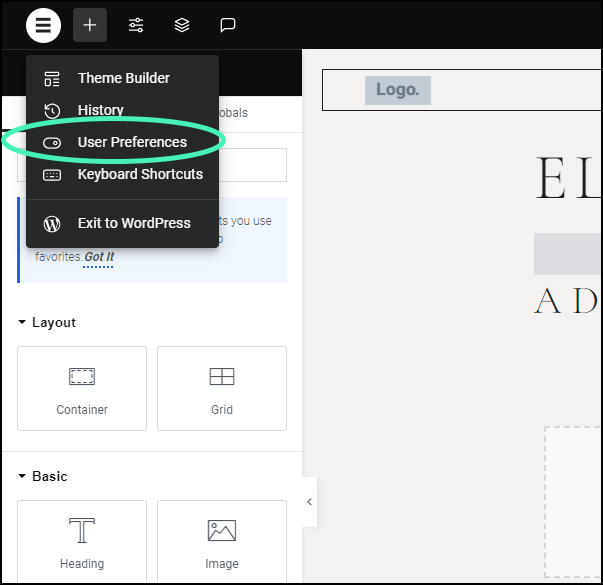The width and height of the screenshot is (603, 585).
Task: Select Theme Builder menu entry
Action: click(x=122, y=78)
